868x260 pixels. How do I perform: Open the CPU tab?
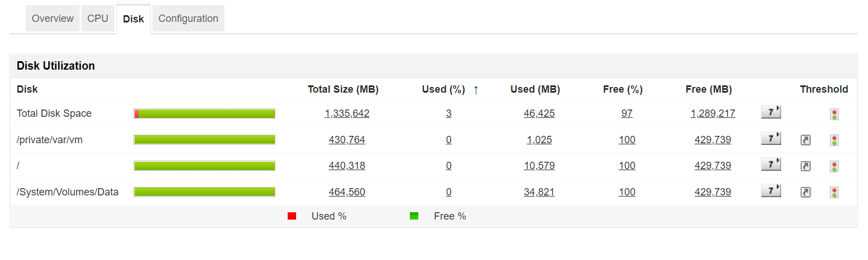click(98, 19)
